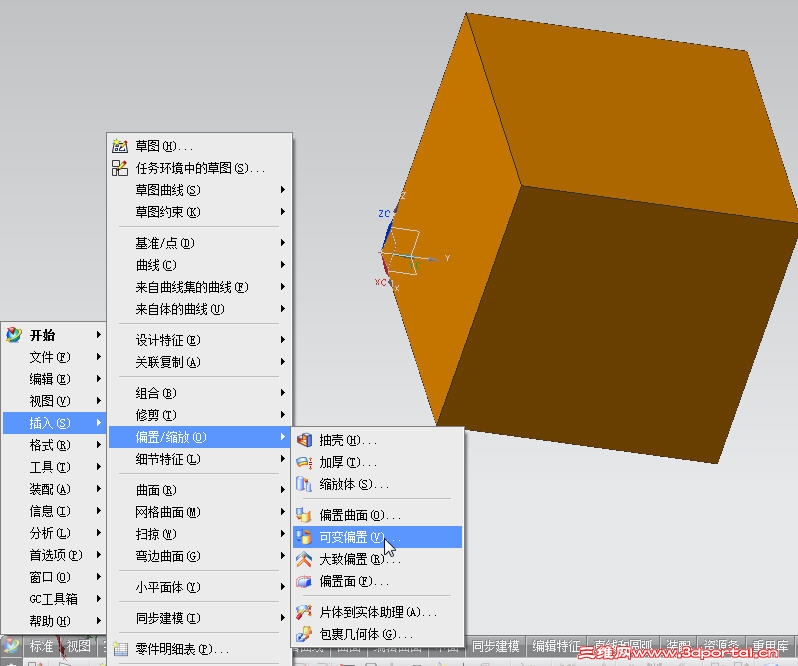
Task: Expand the 设计特征(E) submenu arrow
Action: (x=282, y=339)
